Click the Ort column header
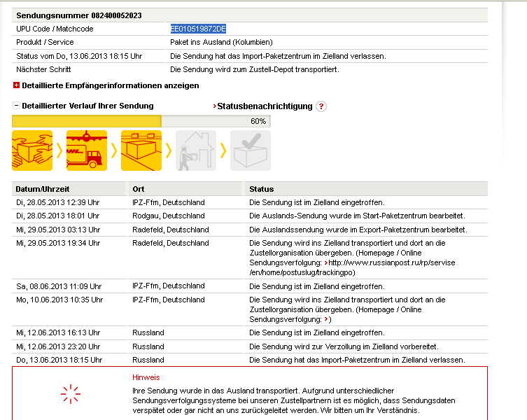The height and width of the screenshot is (420, 527). pyautogui.click(x=138, y=189)
